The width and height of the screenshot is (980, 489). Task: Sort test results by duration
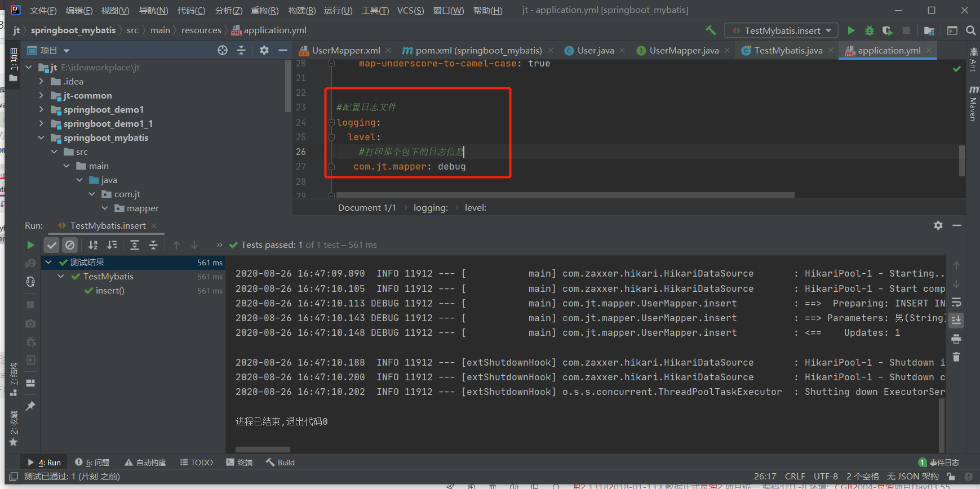(112, 245)
